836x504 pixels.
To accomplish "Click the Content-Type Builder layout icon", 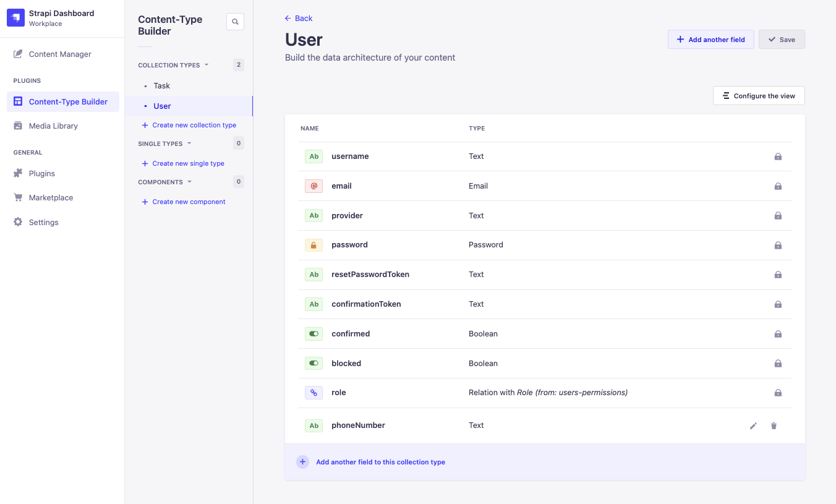I will pyautogui.click(x=18, y=101).
